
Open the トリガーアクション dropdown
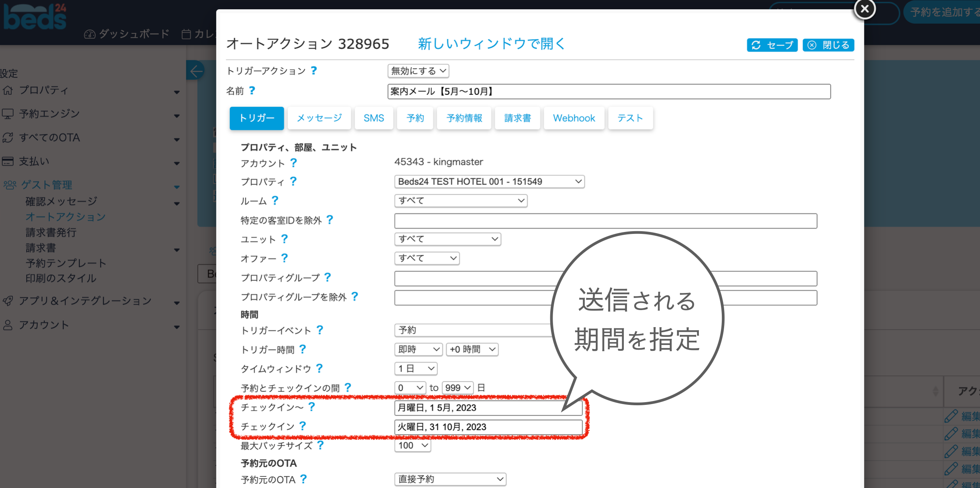pyautogui.click(x=418, y=71)
